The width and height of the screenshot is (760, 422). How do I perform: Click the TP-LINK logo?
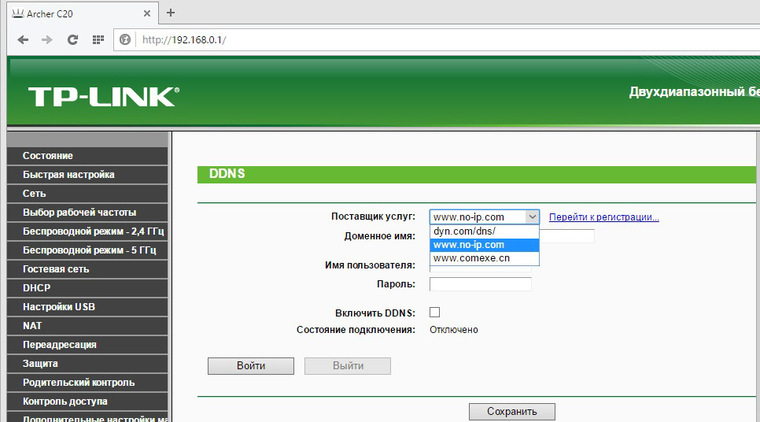[104, 96]
